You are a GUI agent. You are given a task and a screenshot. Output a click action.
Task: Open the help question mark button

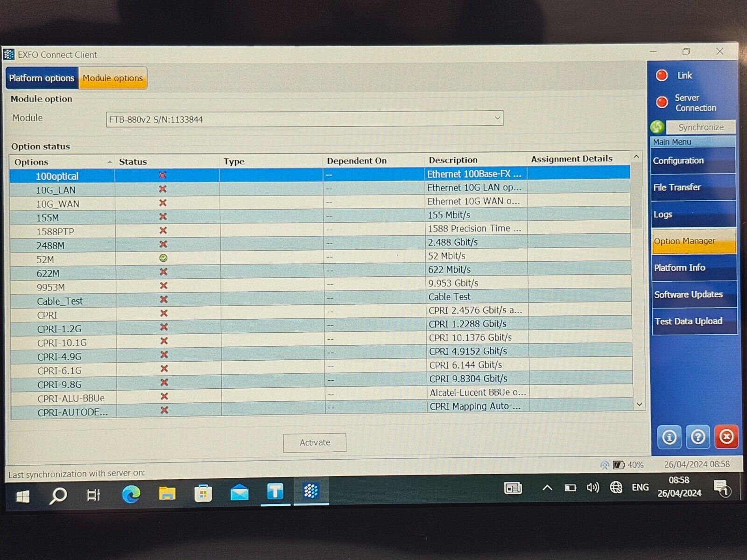698,437
